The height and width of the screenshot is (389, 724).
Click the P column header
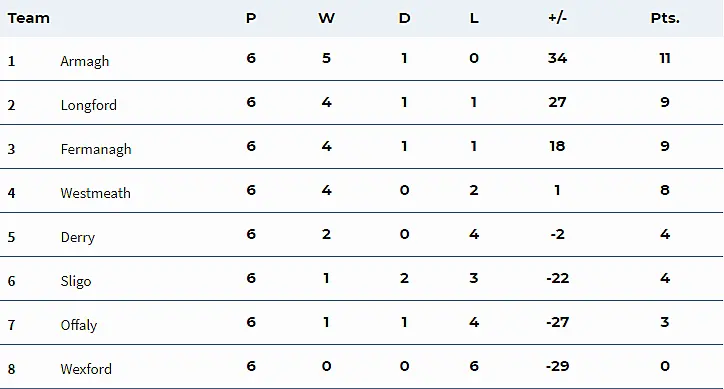tap(251, 18)
